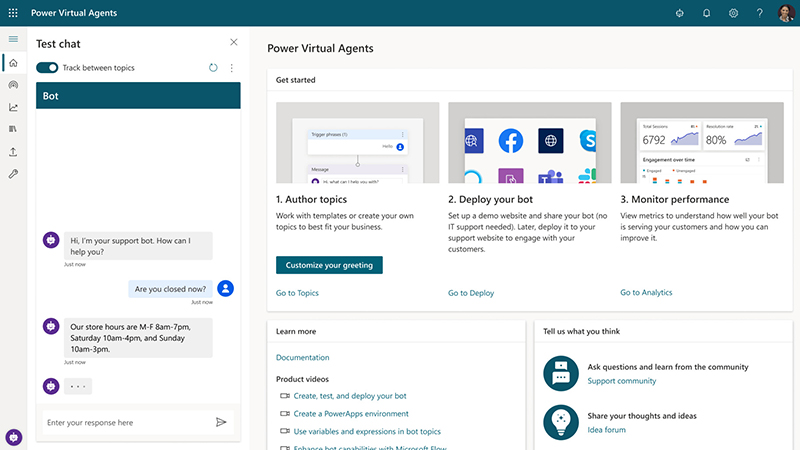The image size is (800, 450).
Task: Close the Test chat panel
Action: tap(234, 43)
